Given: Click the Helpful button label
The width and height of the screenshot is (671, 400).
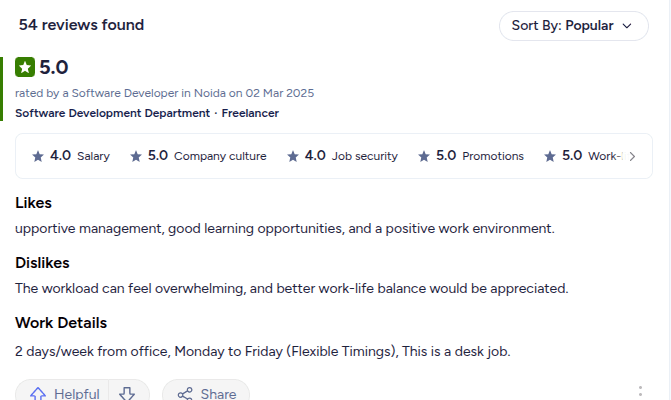Looking at the screenshot, I should pyautogui.click(x=77, y=394).
